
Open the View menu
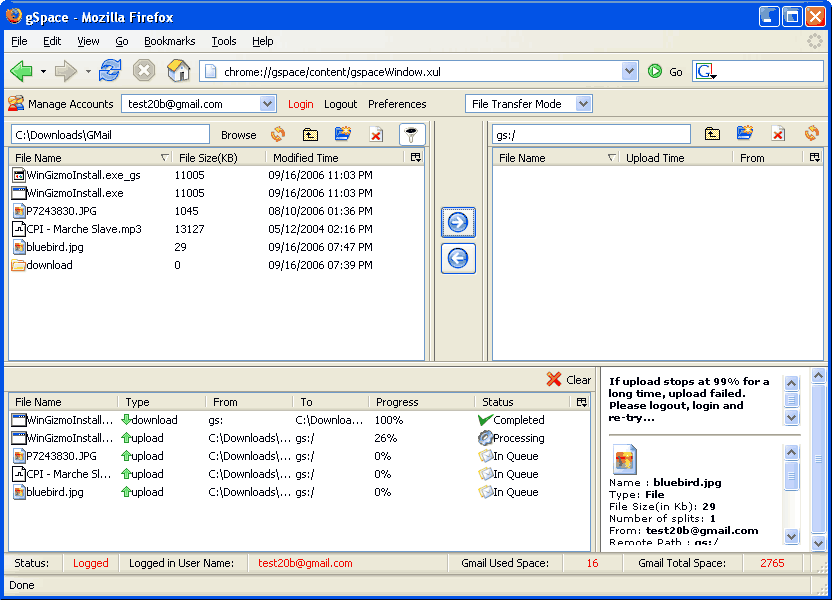(x=88, y=41)
